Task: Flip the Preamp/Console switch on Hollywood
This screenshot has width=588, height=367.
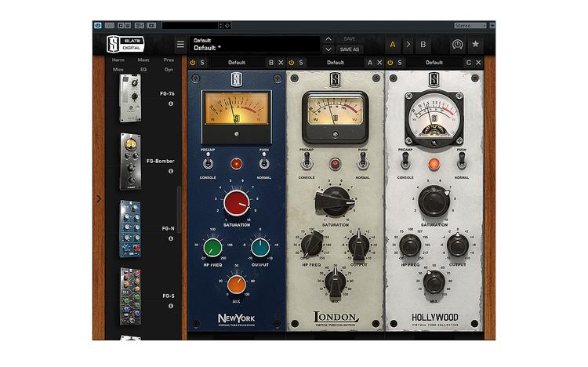Action: pyautogui.click(x=405, y=161)
